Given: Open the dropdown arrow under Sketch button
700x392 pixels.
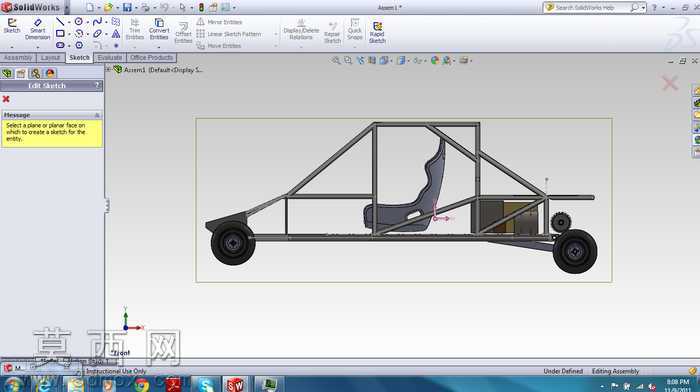Looking at the screenshot, I should pyautogui.click(x=12, y=46).
